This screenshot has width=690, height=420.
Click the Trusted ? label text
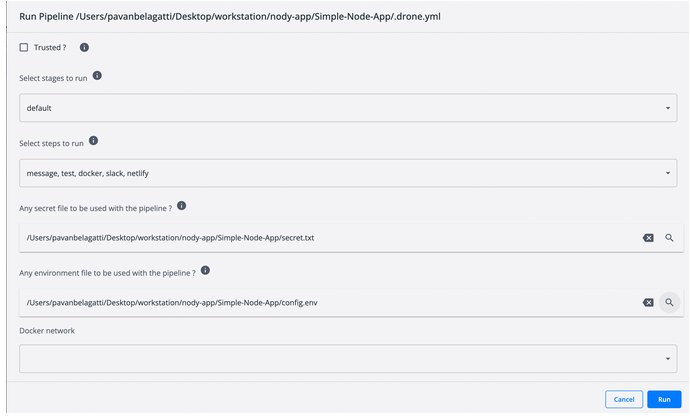tap(50, 47)
